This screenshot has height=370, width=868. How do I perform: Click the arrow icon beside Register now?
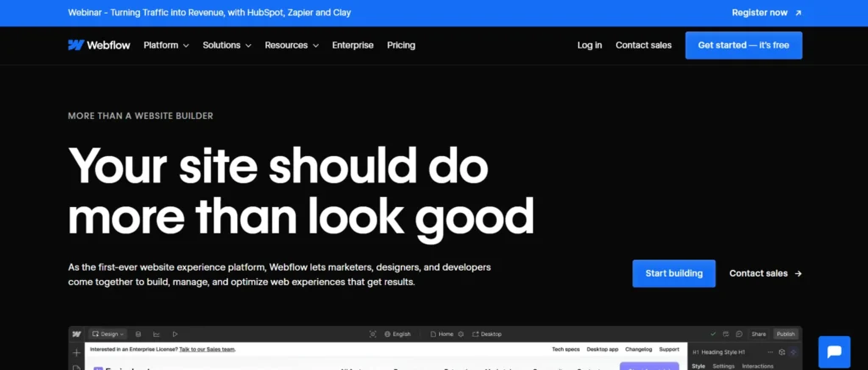coord(798,13)
